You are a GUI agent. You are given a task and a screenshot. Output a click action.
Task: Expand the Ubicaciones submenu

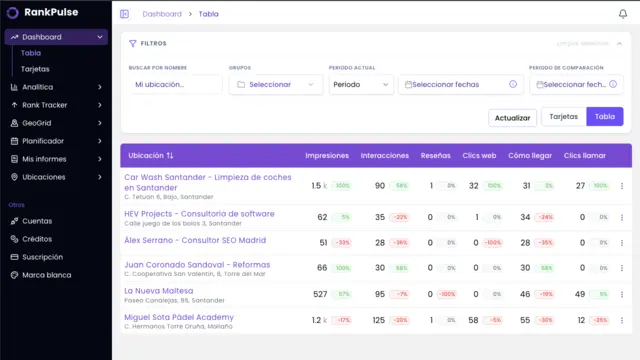[x=100, y=177]
